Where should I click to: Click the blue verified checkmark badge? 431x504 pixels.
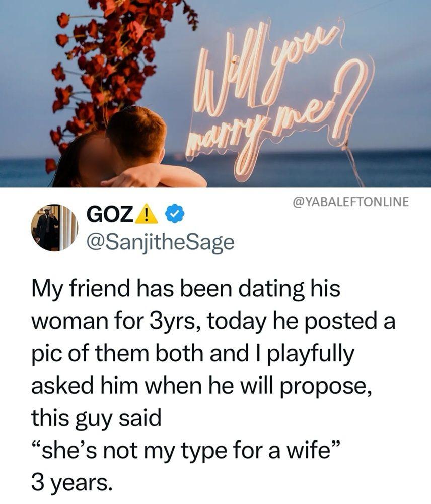[x=175, y=214]
